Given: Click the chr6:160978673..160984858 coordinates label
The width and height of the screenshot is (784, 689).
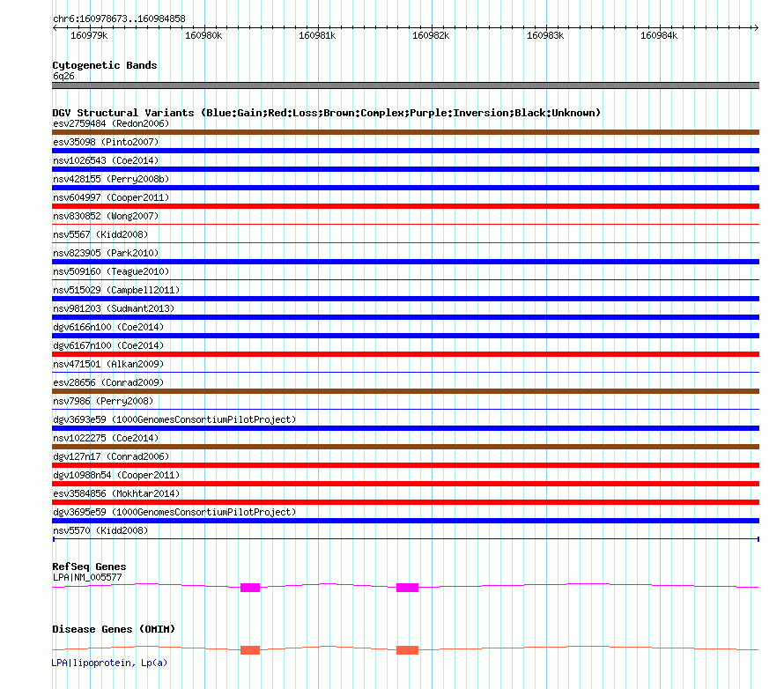Looking at the screenshot, I should [119, 19].
